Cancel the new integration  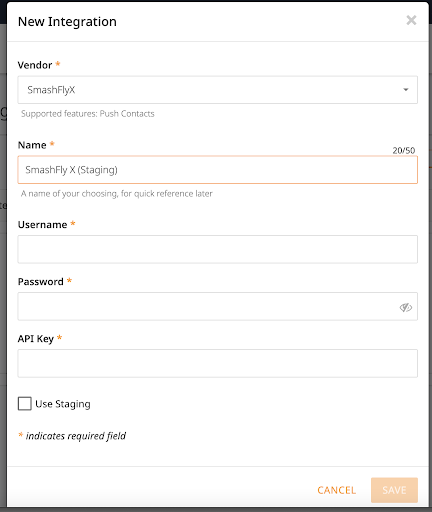pos(337,490)
